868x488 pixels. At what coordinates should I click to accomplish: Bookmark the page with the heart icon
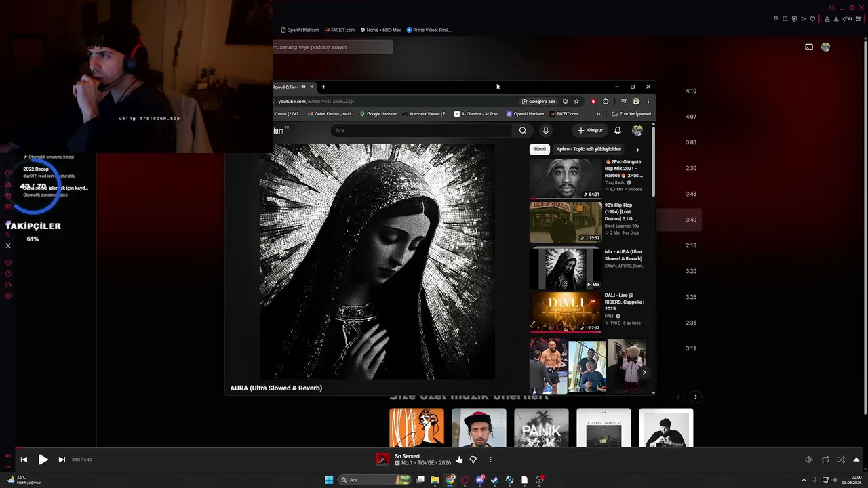tap(812, 19)
